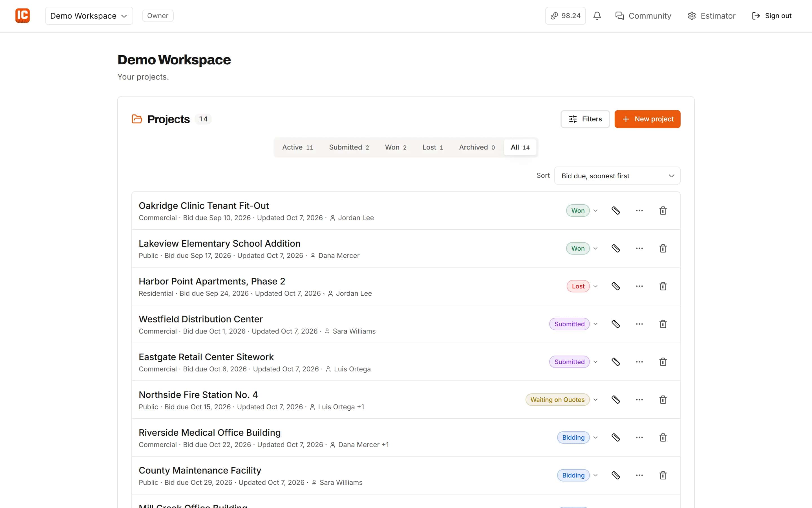Delete Oakridge Clinic Tenant Fit-Out project

(663, 211)
